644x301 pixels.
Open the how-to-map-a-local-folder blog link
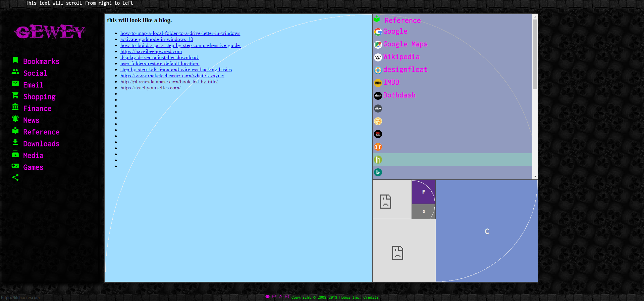[180, 33]
